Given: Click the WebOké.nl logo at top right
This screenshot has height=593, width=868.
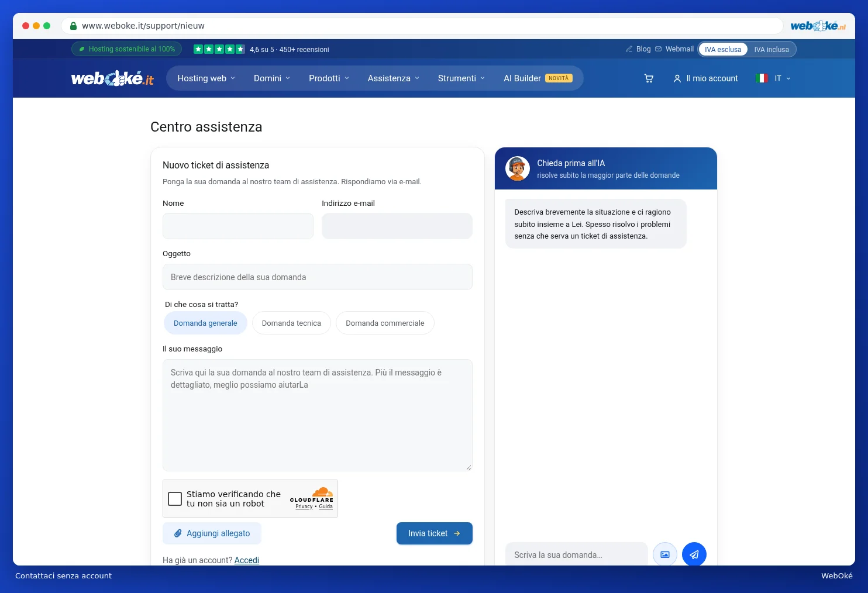Looking at the screenshot, I should tap(818, 26).
